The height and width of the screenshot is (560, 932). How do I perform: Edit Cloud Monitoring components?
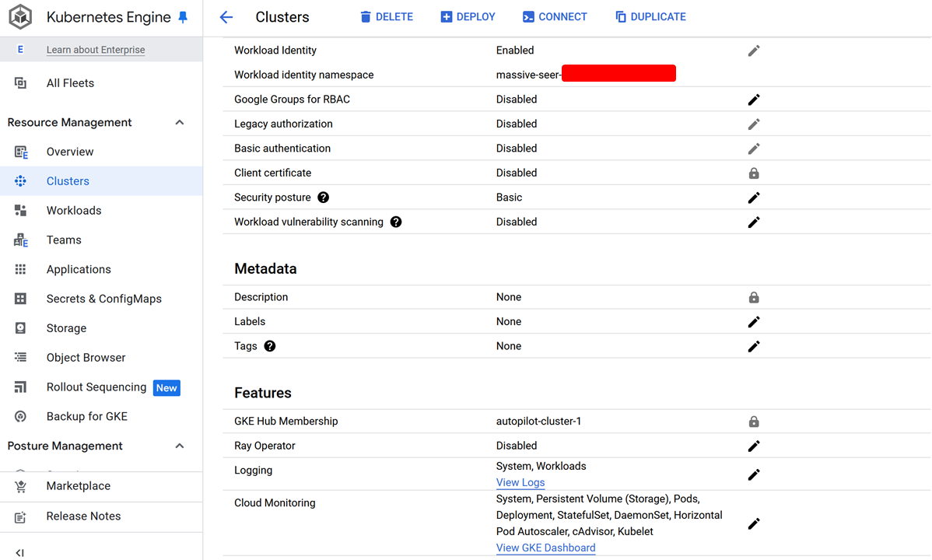click(x=754, y=523)
